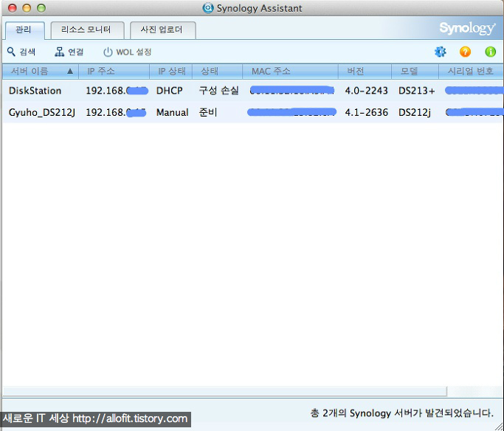
Task: Open WOL 설정 toolbar button
Action: (127, 52)
